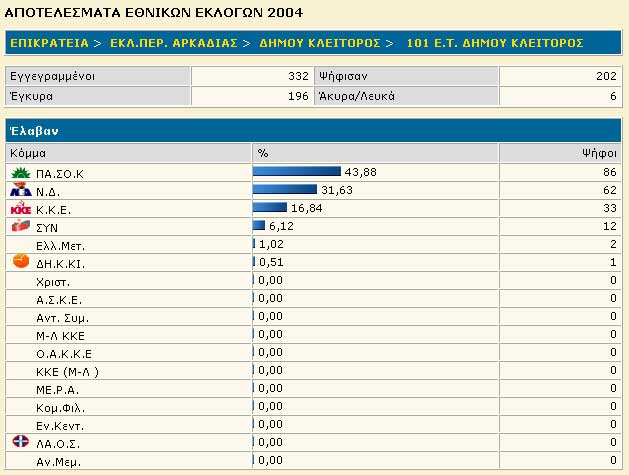Click the ΠΑ.ΣΟ.Κ green sun party logo

19,173
